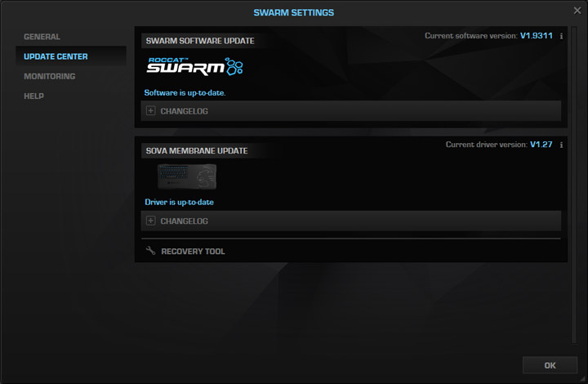Image resolution: width=588 pixels, height=384 pixels.
Task: Confirm settings with the OK button
Action: [550, 365]
